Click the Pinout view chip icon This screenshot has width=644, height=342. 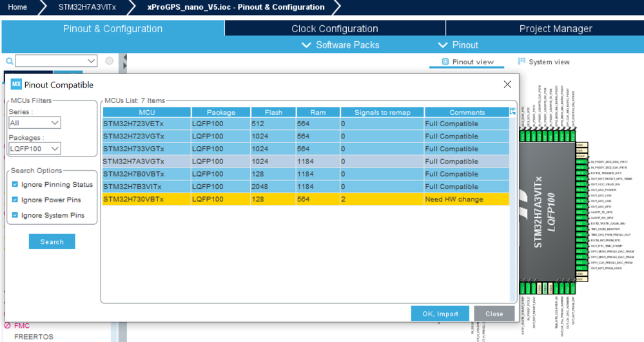pyautogui.click(x=445, y=62)
